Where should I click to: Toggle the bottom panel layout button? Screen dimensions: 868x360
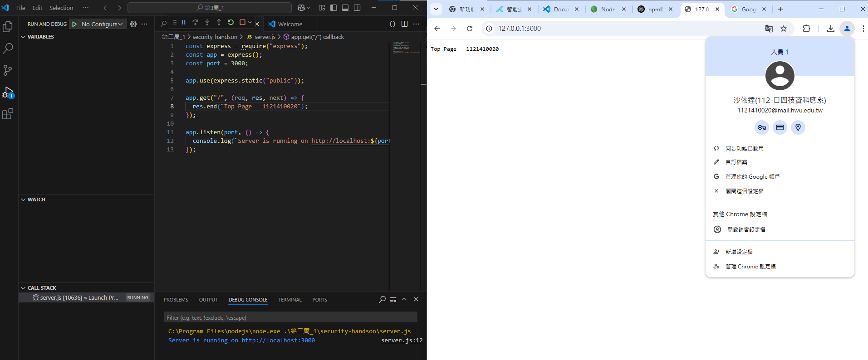tap(345, 8)
